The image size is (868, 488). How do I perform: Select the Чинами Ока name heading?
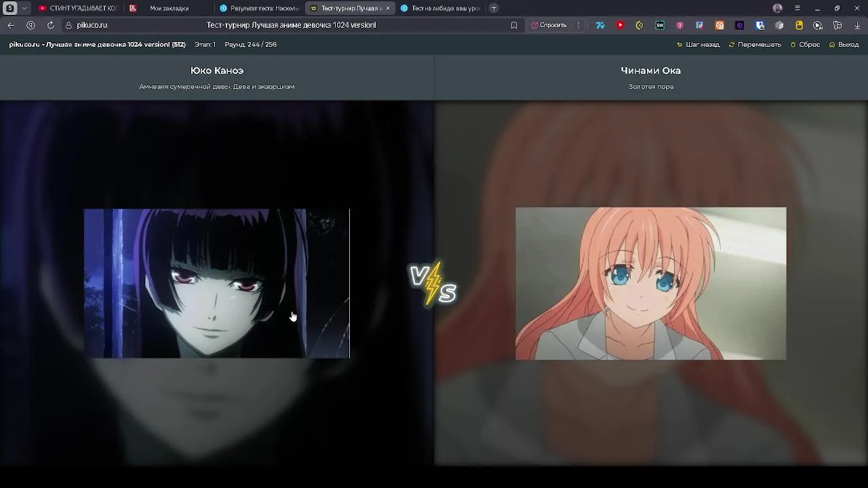(651, 70)
